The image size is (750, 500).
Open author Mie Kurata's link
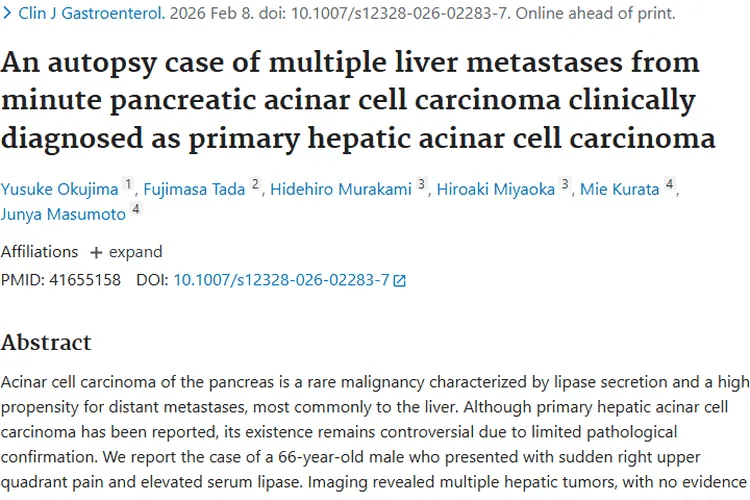[620, 187]
